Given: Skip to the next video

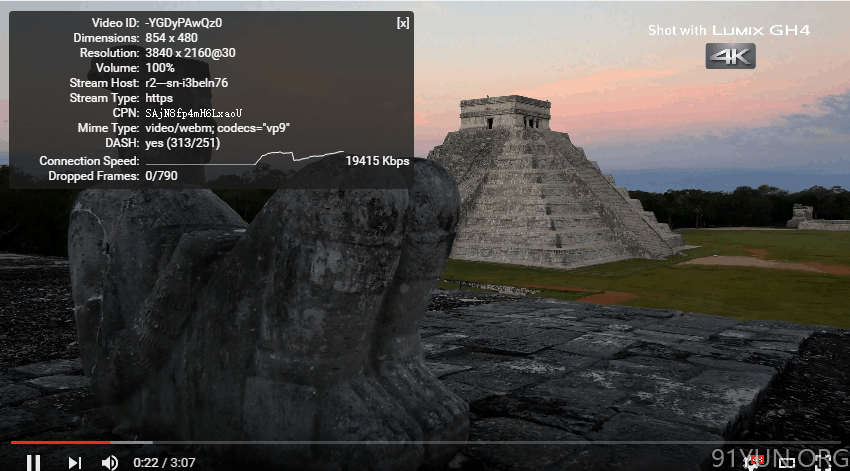Looking at the screenshot, I should [x=74, y=462].
